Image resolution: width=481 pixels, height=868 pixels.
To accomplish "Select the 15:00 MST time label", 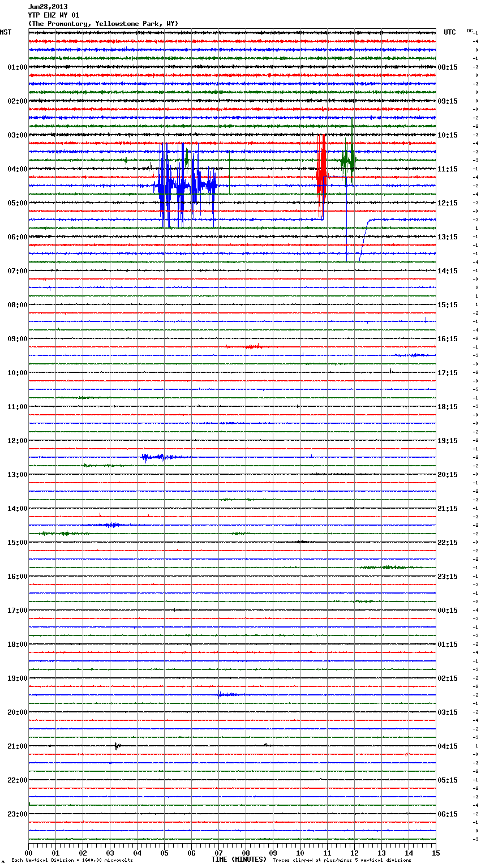I will pos(18,543).
